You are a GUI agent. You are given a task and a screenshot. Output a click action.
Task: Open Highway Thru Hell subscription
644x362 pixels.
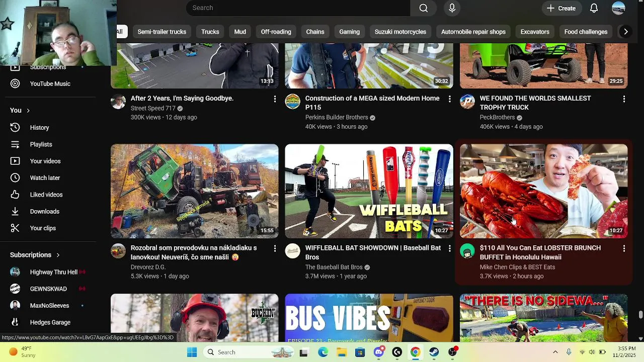pos(53,272)
